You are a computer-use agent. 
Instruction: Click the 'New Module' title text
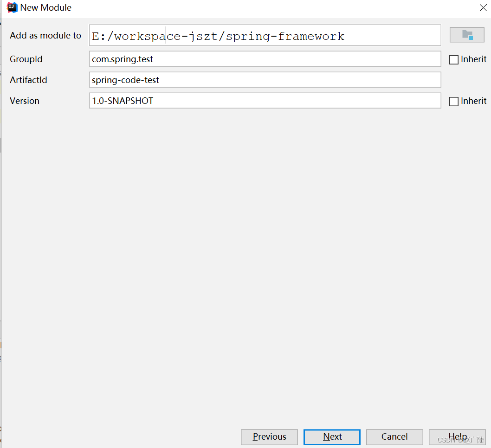point(46,7)
